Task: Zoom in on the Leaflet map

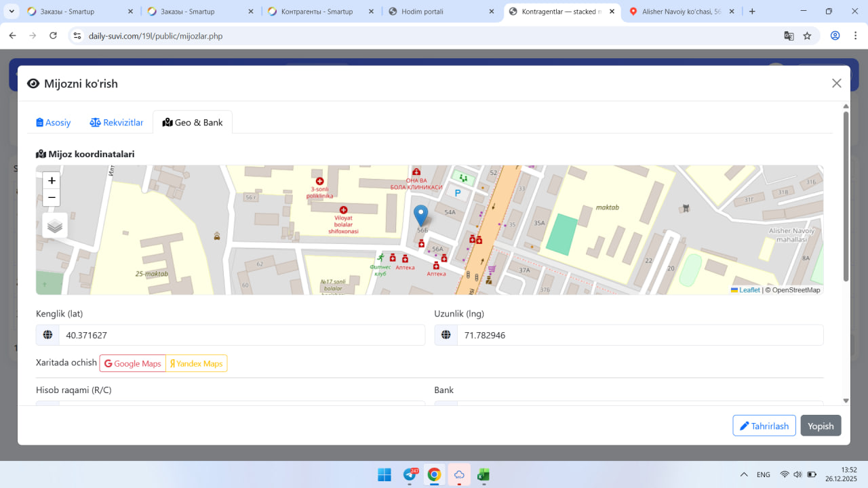Action: click(x=52, y=181)
